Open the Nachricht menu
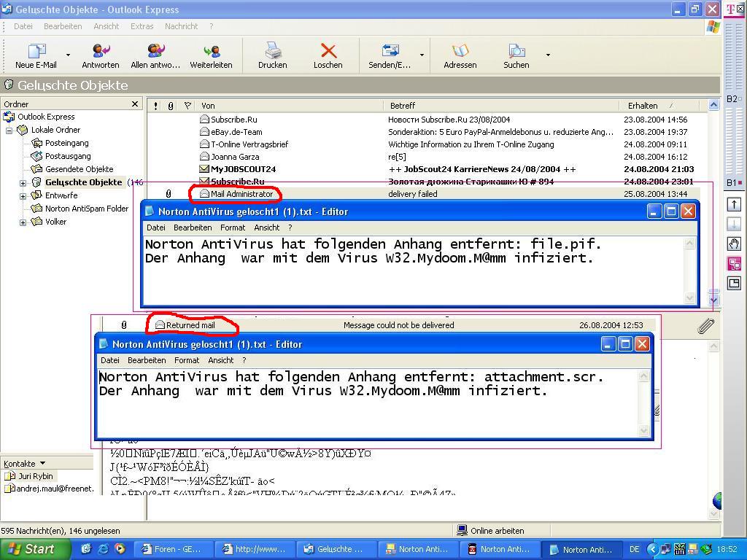The image size is (747, 560). pos(181,26)
